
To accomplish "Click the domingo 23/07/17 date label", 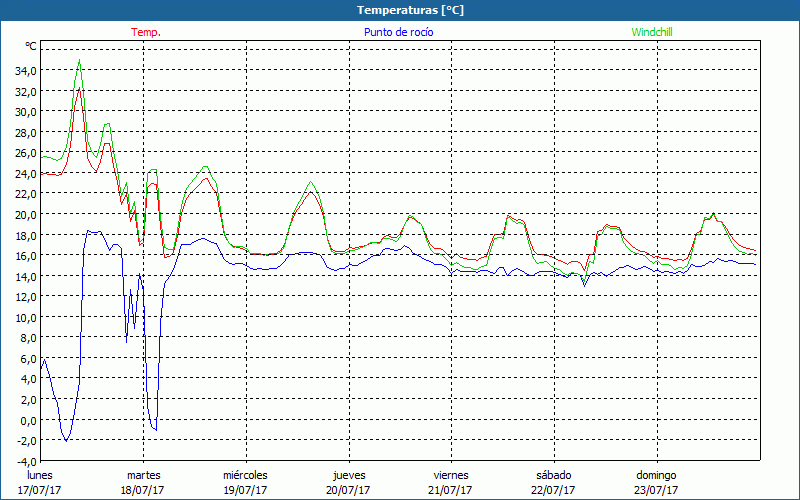I will (x=656, y=482).
